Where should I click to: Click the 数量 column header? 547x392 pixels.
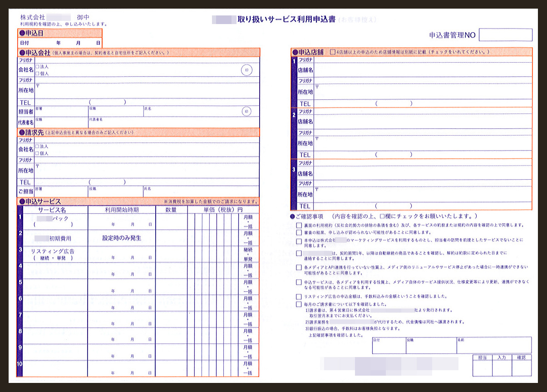[x=171, y=210]
